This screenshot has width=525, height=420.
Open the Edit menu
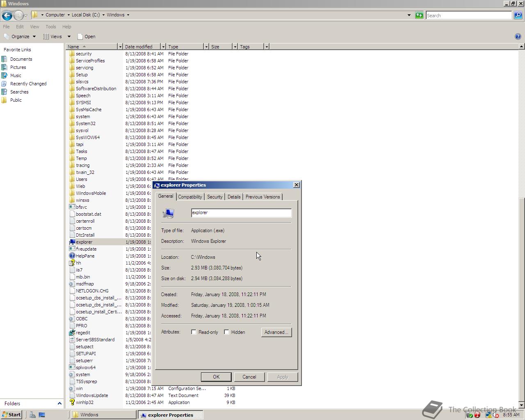[20, 27]
